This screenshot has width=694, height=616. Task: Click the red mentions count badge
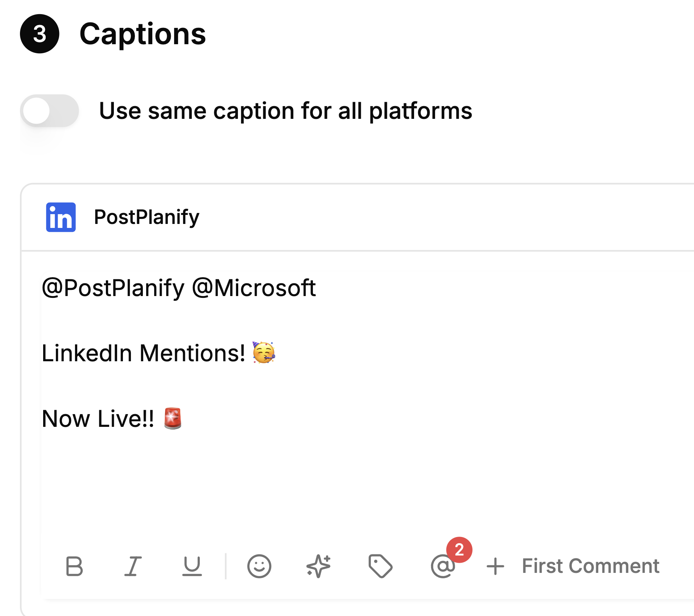(459, 550)
